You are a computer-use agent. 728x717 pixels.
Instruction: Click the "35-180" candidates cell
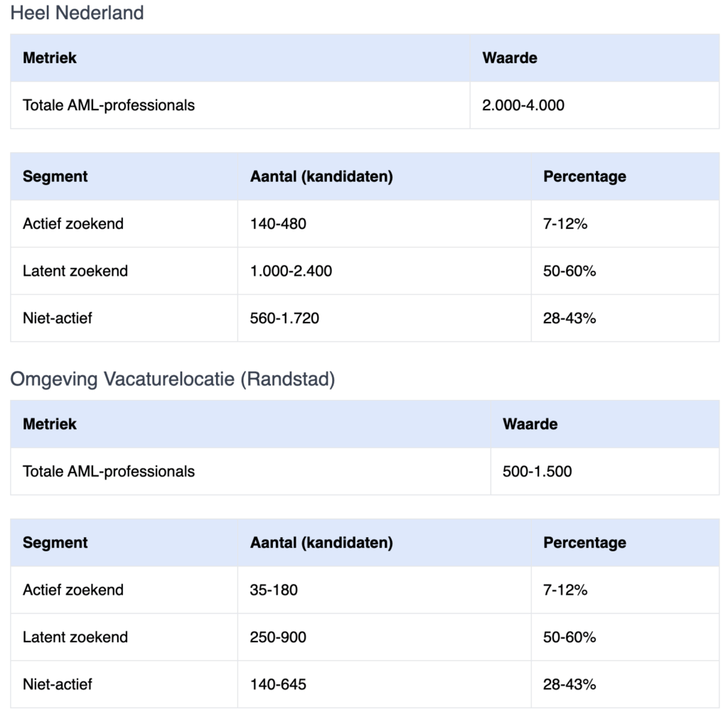point(274,590)
